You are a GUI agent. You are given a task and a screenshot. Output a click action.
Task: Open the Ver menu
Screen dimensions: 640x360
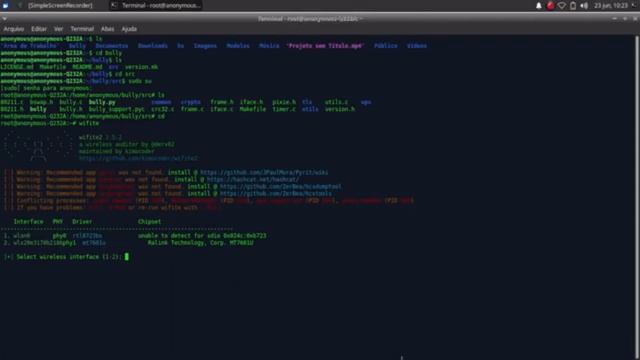click(x=58, y=29)
